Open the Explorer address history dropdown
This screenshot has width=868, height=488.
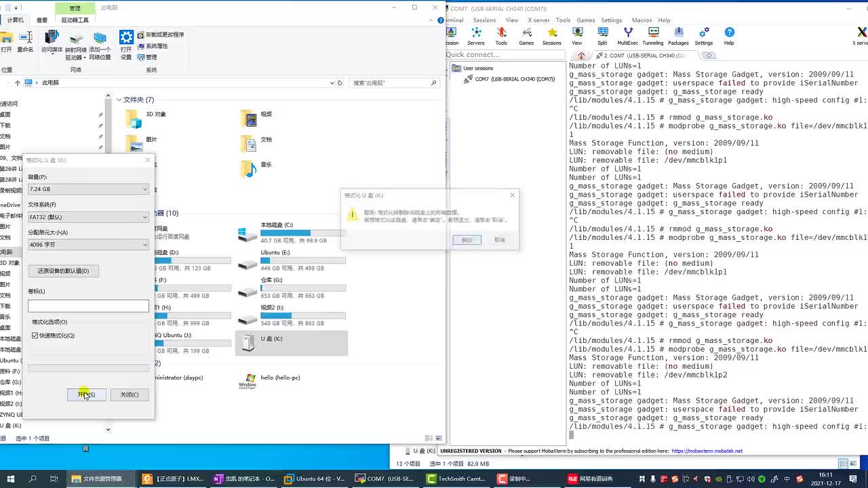(332, 83)
